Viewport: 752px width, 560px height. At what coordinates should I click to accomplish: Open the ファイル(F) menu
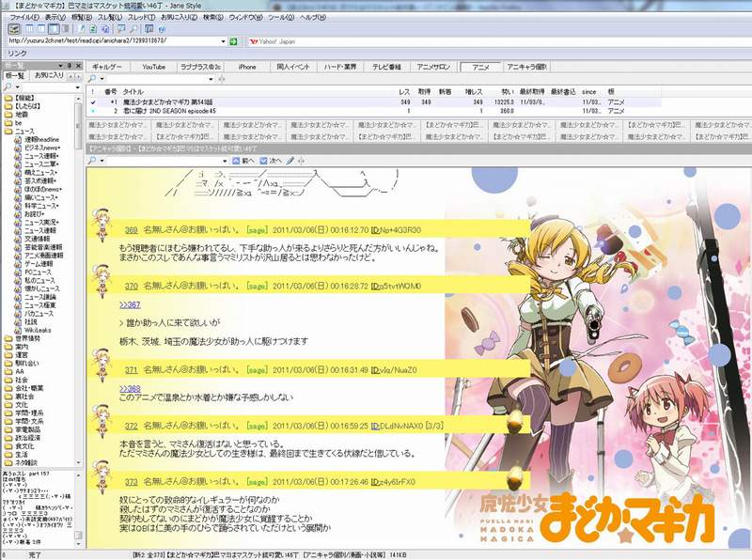point(25,17)
